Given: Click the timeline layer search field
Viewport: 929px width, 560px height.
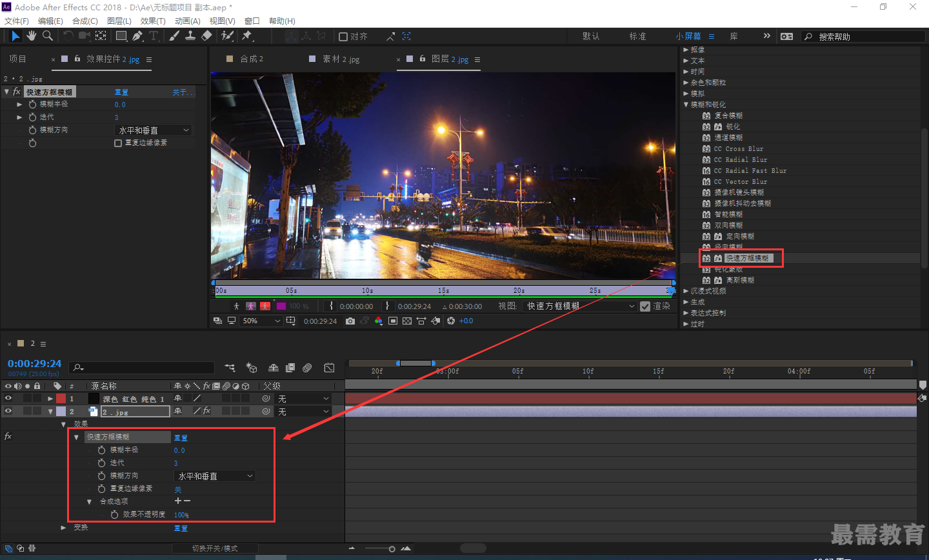Looking at the screenshot, I should pos(141,368).
